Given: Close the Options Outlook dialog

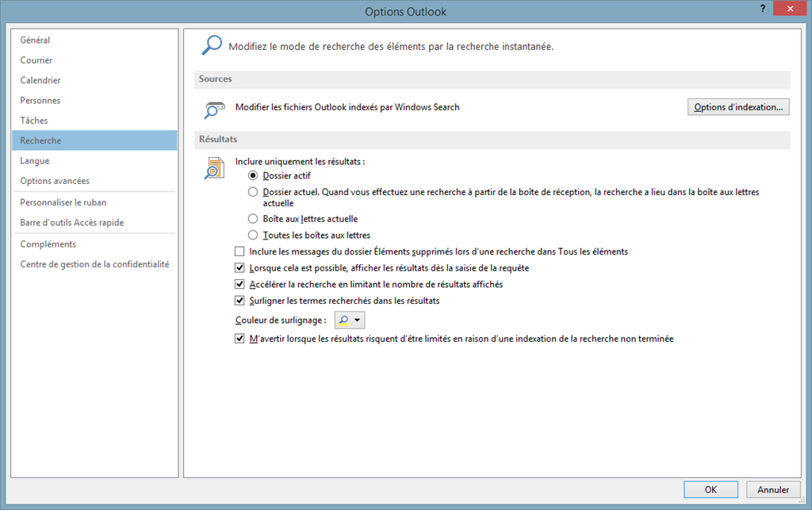Looking at the screenshot, I should [x=790, y=8].
